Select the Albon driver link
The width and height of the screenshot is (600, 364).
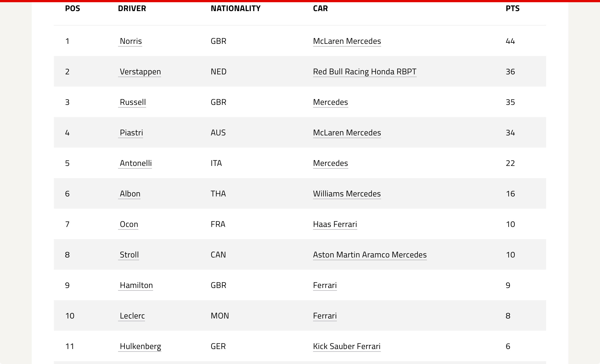(x=129, y=194)
